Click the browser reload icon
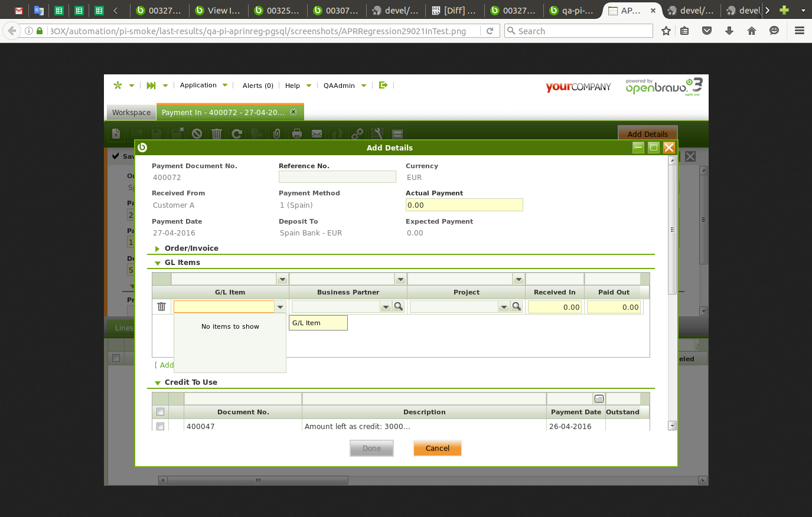Viewport: 812px width, 517px height. 490,31
